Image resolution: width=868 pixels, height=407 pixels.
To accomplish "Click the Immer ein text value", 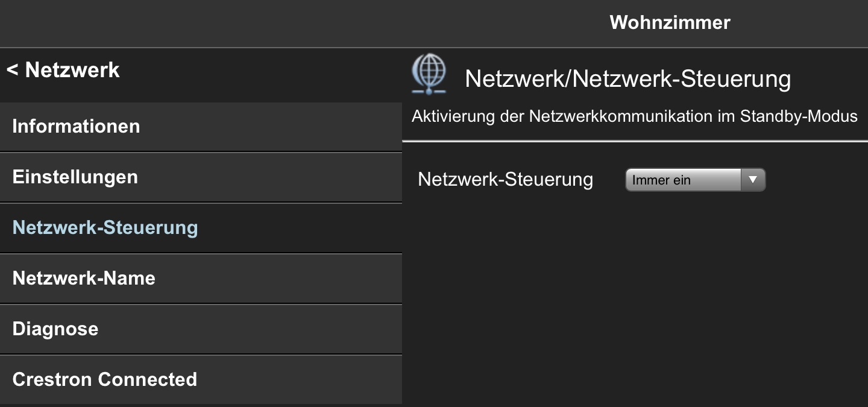I will (x=661, y=180).
